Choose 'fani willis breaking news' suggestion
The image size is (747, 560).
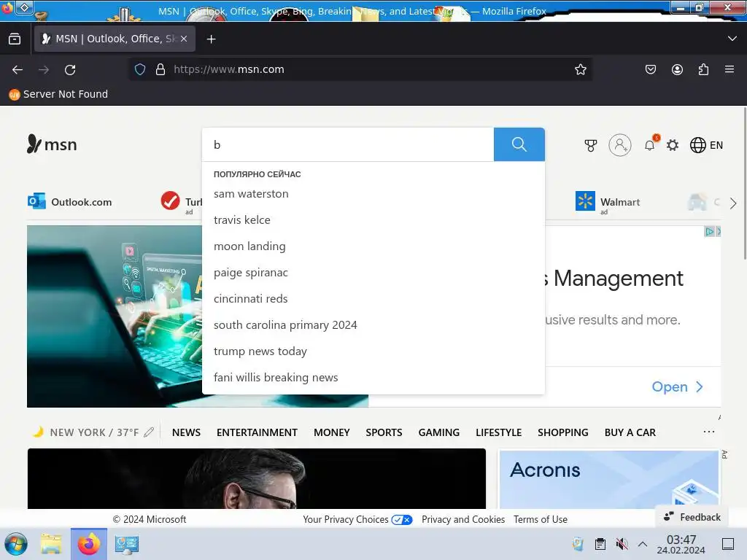[373, 377]
